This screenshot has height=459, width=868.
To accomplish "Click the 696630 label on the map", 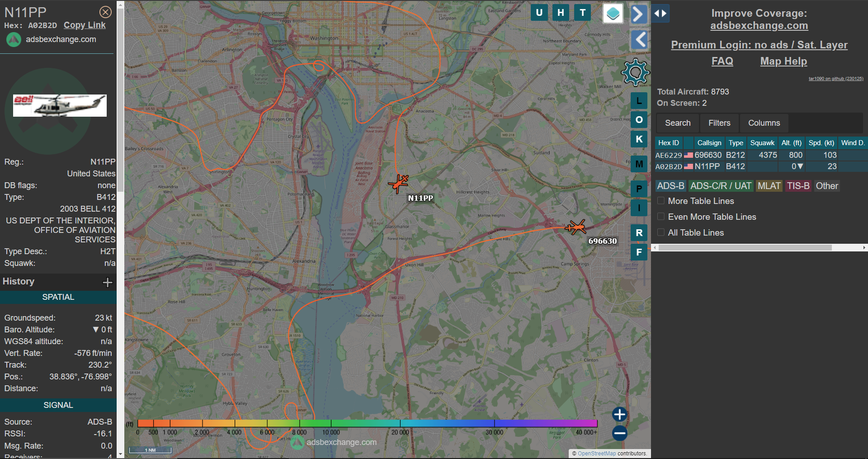I will 602,241.
